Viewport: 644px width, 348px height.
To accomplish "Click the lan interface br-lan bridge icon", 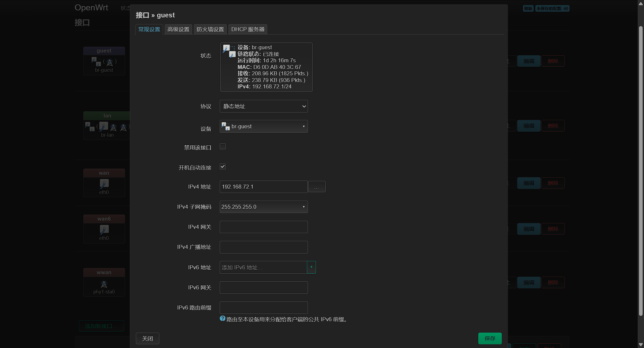I will pos(90,126).
